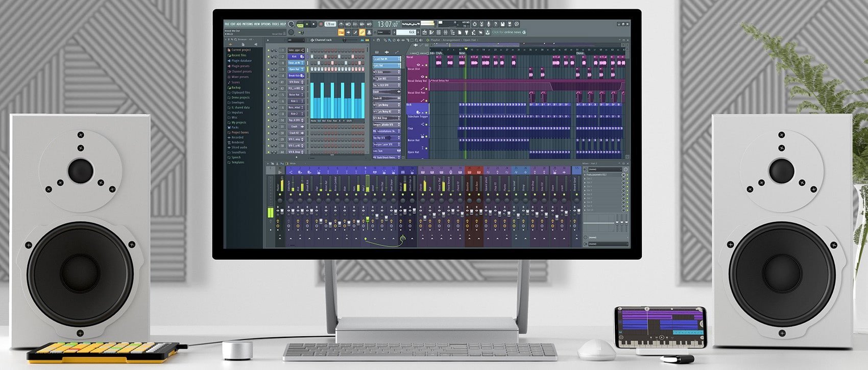Click the 'Verse' marker in playlist timeline

click(462, 53)
